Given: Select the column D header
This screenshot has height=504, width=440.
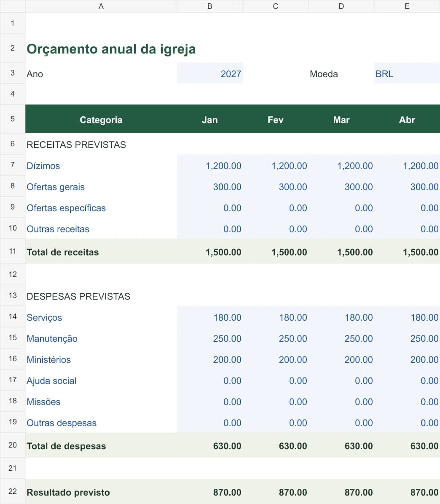Looking at the screenshot, I should (x=341, y=6).
